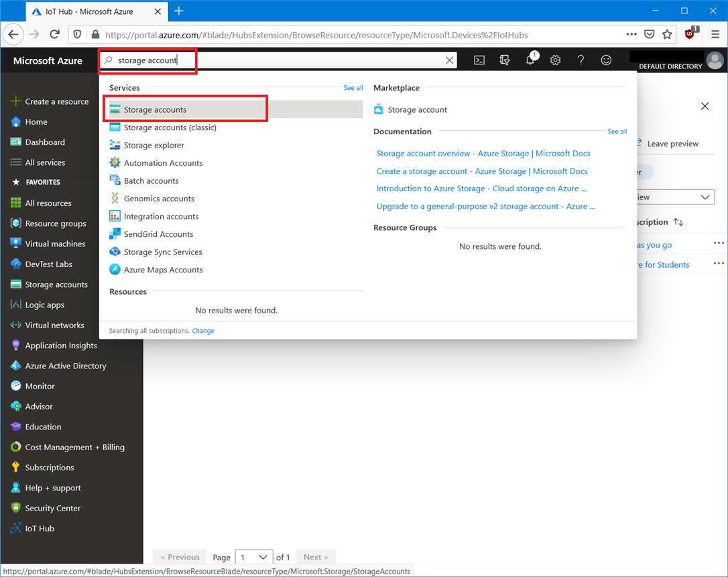This screenshot has height=577, width=728.
Task: Open Storage account overview documentation link
Action: [483, 154]
